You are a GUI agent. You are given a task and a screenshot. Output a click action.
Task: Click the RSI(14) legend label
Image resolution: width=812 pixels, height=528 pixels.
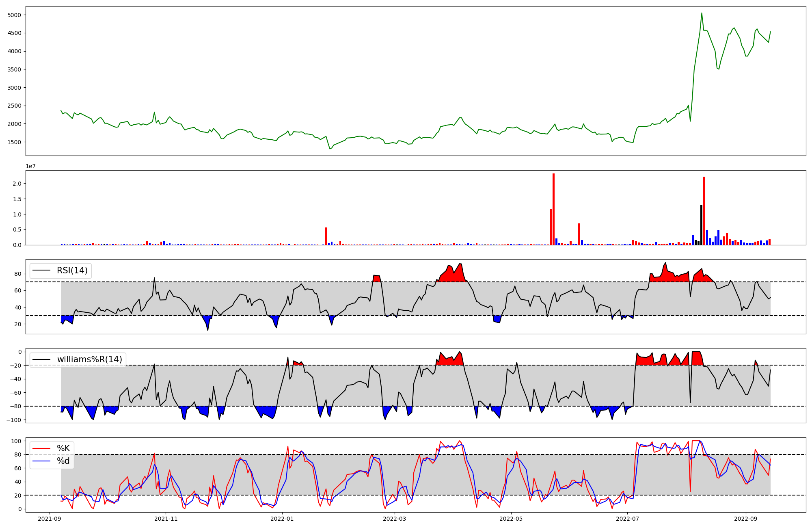coord(72,270)
